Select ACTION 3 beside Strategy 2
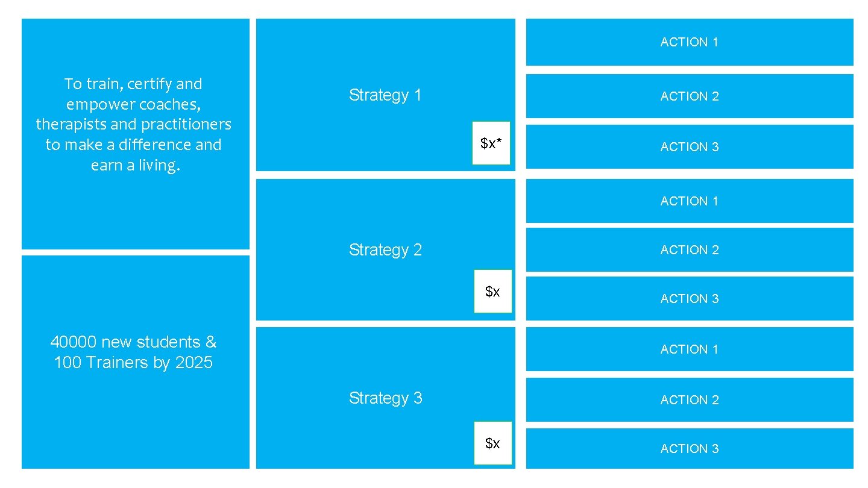Image resolution: width=868 pixels, height=488 pixels. click(690, 299)
